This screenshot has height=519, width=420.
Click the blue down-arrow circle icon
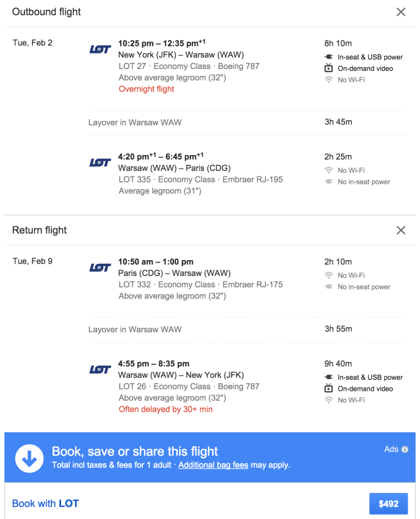point(29,458)
